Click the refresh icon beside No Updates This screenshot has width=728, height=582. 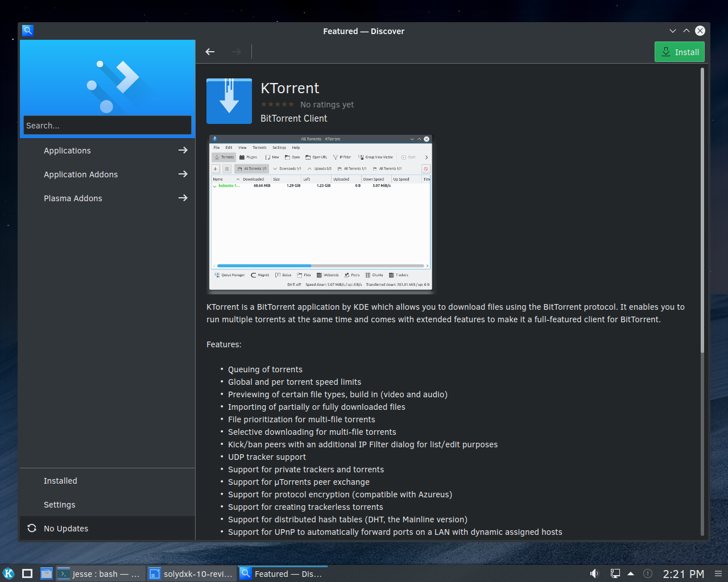32,529
